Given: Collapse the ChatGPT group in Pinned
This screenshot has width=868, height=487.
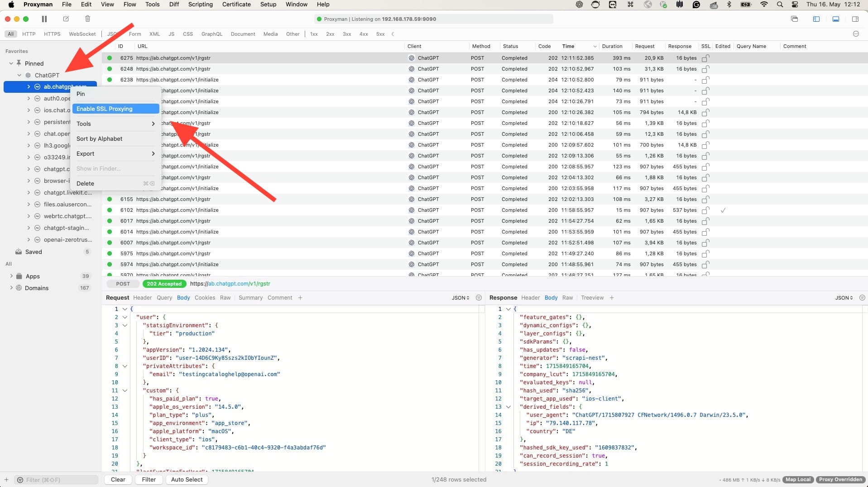Looking at the screenshot, I should click(x=19, y=75).
